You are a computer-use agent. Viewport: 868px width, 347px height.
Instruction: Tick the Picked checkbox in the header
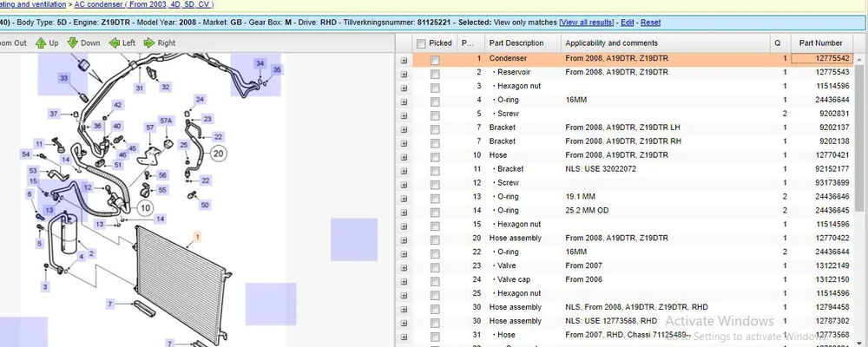421,43
